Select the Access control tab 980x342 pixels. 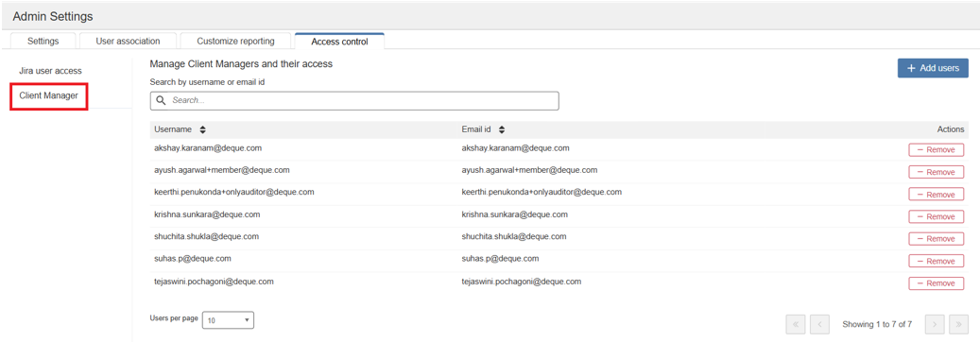coord(339,42)
